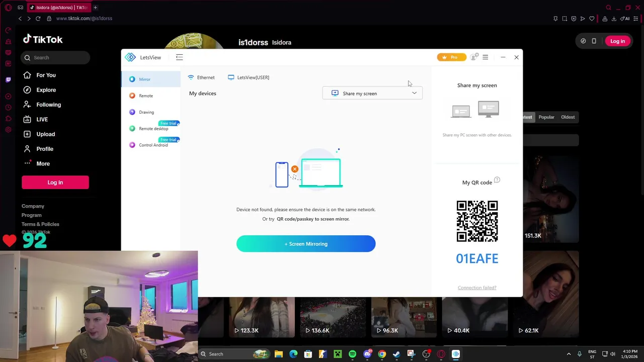The image size is (644, 362).
Task: Click the browser reload icon
Action: click(x=38, y=19)
